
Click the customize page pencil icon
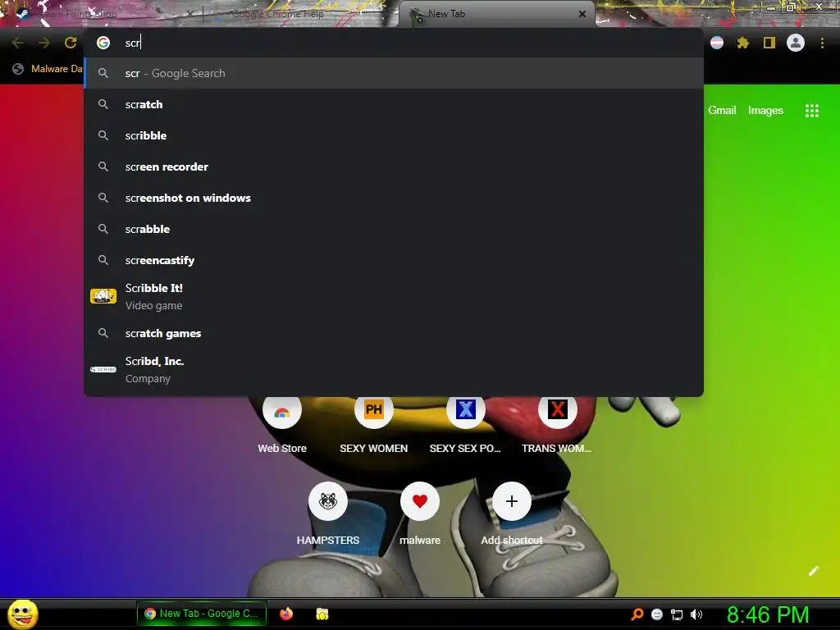[x=813, y=571]
